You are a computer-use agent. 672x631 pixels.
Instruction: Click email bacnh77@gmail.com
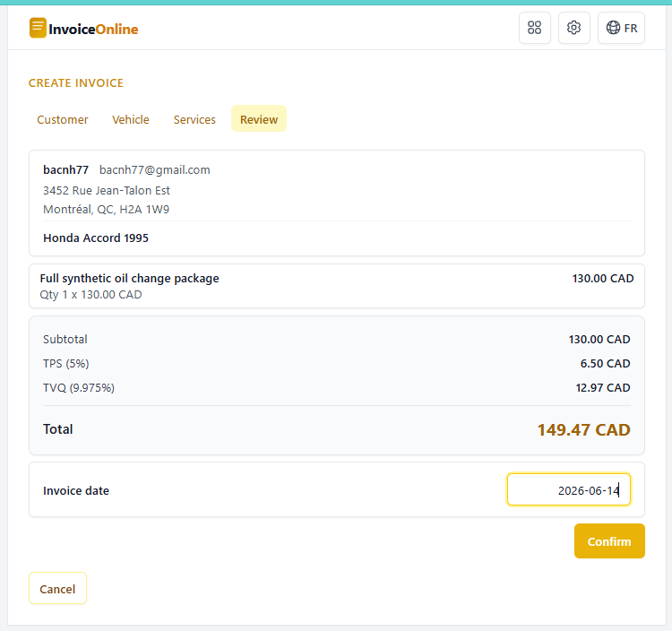click(x=155, y=170)
